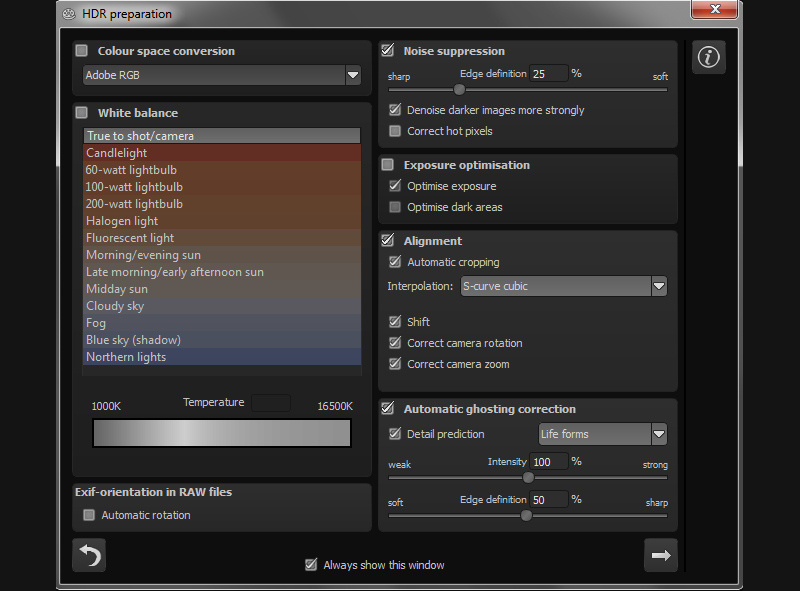Screen dimensions: 800x591
Task: Select 100-watt lightbulb preset
Action: pos(222,187)
